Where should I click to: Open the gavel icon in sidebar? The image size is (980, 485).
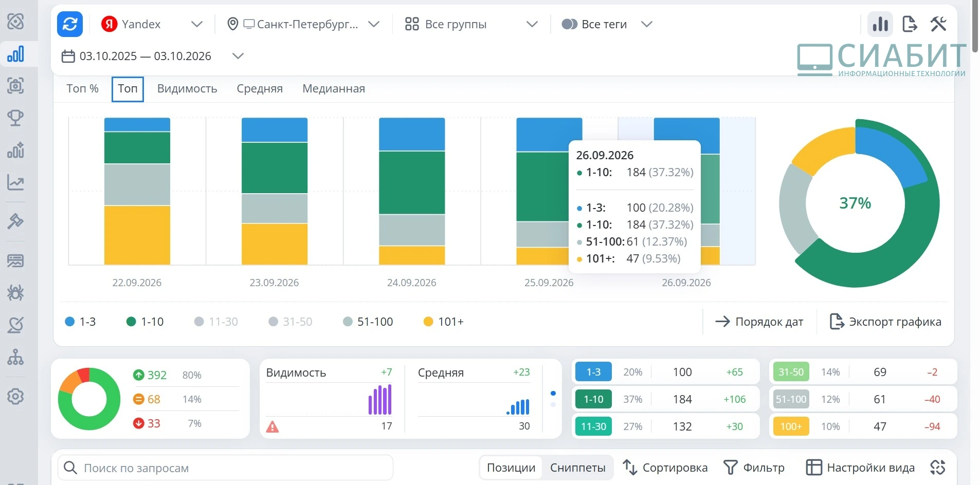tap(15, 221)
